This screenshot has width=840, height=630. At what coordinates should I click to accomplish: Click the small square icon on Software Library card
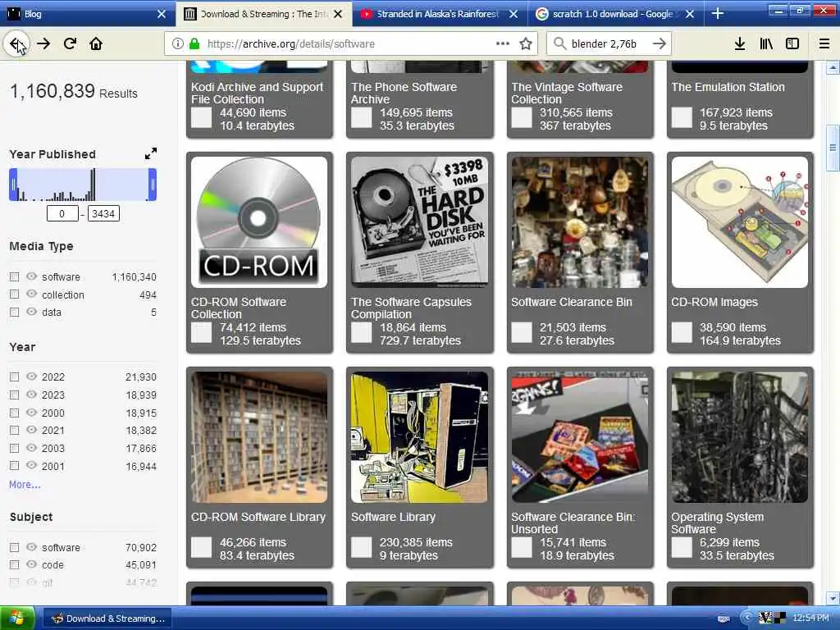click(x=361, y=547)
